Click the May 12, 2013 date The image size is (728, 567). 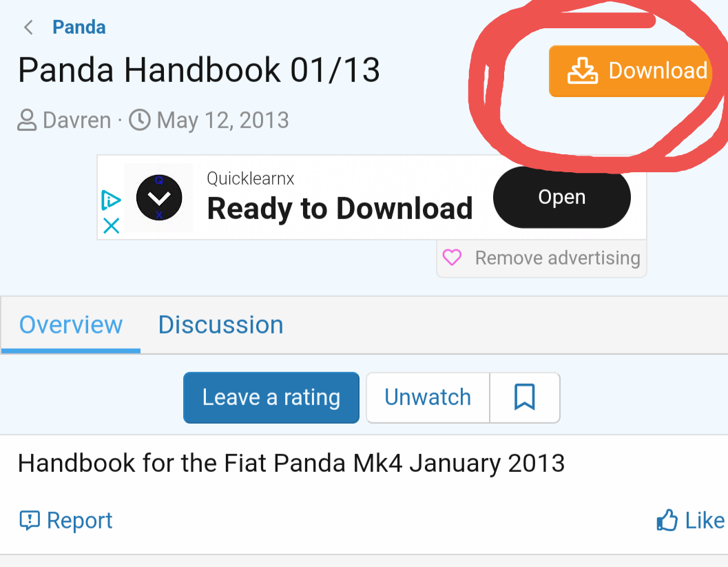[x=223, y=121]
